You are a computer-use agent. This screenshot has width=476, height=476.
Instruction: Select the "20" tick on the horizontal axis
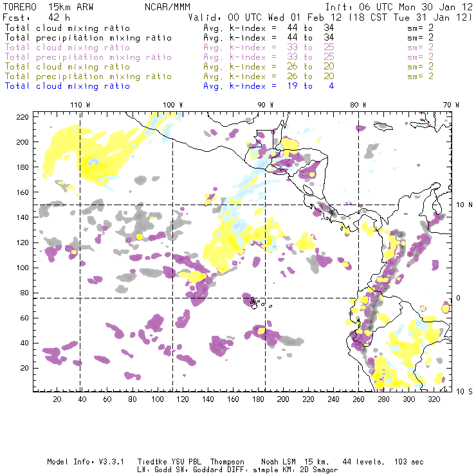click(x=57, y=399)
